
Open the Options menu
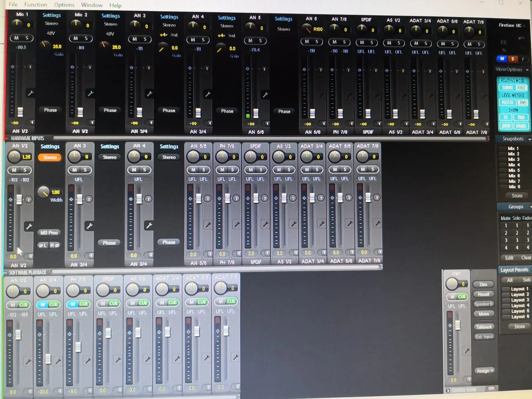64,5
